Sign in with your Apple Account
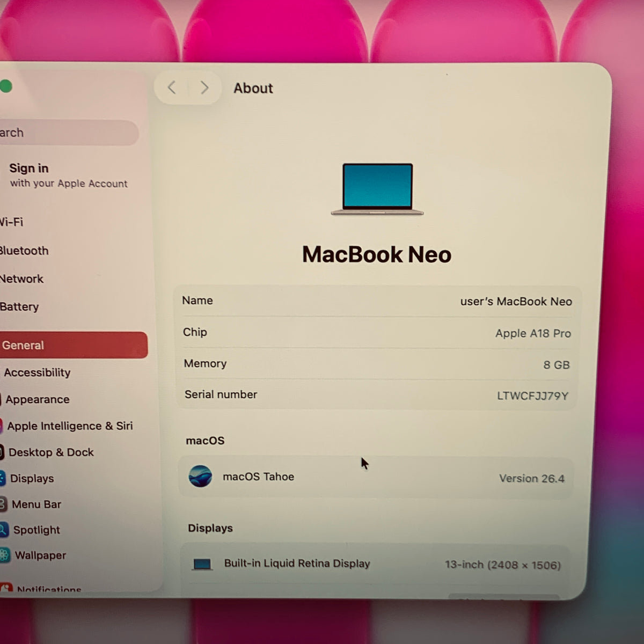This screenshot has width=644, height=644. pyautogui.click(x=68, y=175)
